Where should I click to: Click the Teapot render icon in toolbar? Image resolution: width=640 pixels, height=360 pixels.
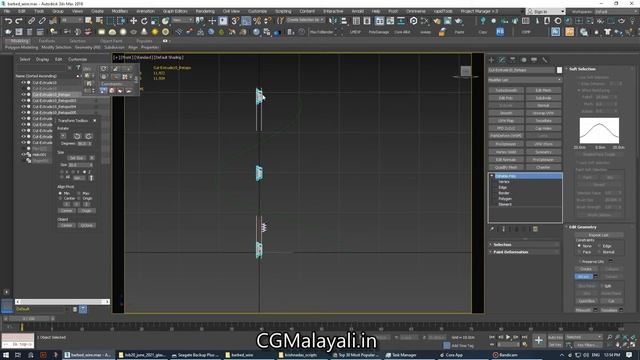click(x=458, y=21)
